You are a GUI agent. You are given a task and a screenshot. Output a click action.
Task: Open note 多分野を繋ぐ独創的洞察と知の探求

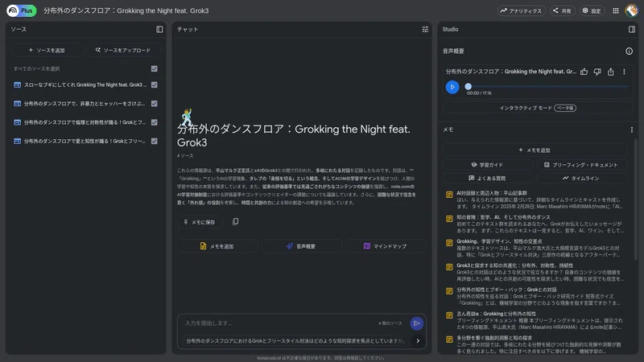(x=535, y=344)
